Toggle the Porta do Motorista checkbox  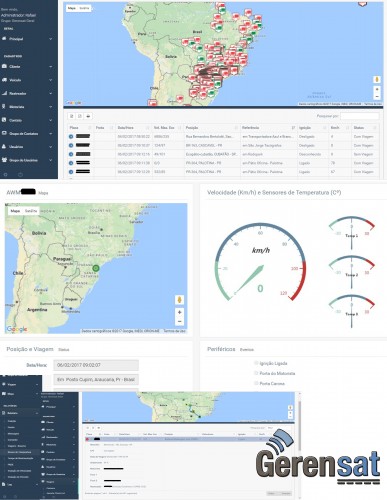256,373
